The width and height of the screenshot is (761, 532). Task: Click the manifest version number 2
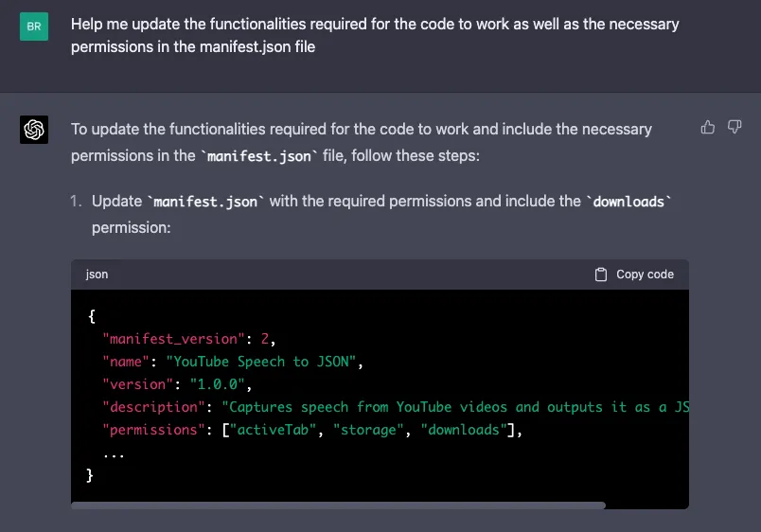(x=264, y=339)
